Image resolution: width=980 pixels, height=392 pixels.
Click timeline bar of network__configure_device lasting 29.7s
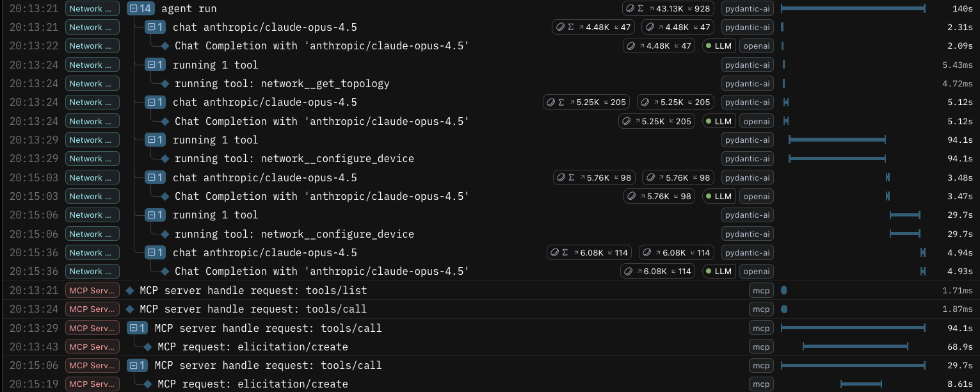tap(905, 234)
